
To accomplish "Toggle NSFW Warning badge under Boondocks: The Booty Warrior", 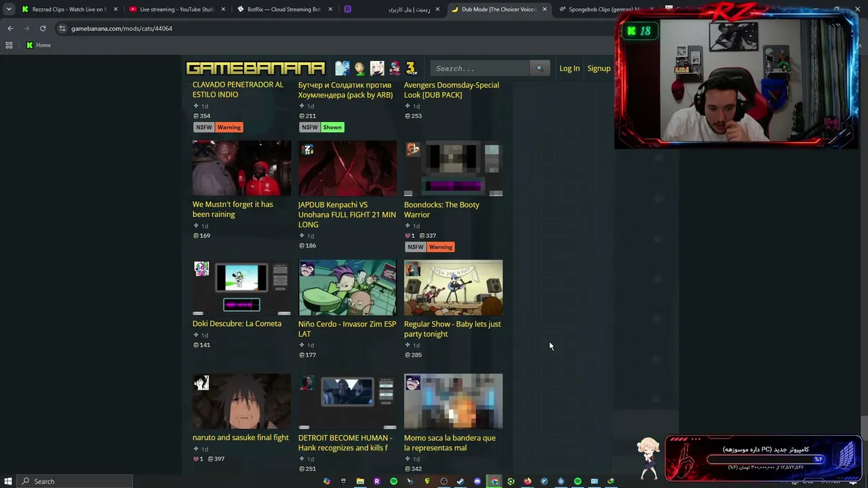I will (430, 247).
